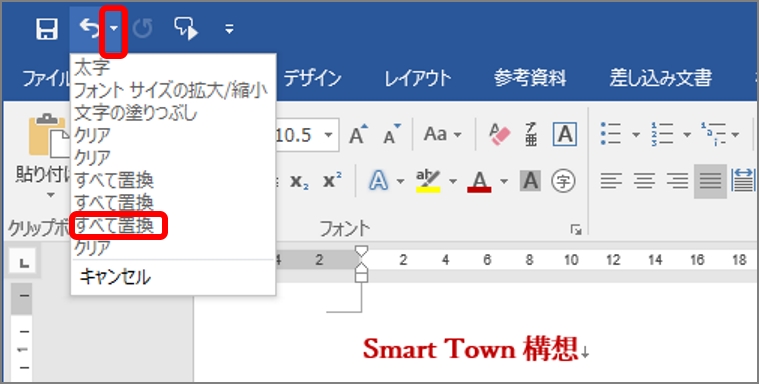Toggle superscript x²
This screenshot has height=384, width=759.
332,181
